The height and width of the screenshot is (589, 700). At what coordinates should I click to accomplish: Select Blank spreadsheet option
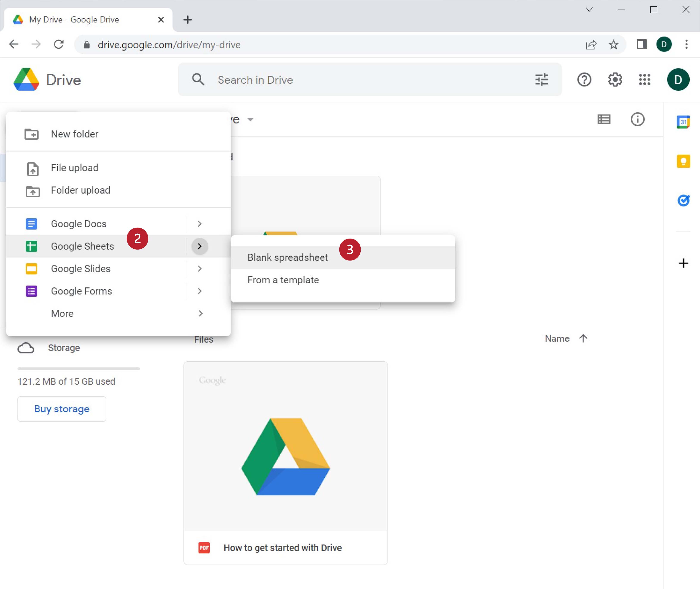(287, 257)
